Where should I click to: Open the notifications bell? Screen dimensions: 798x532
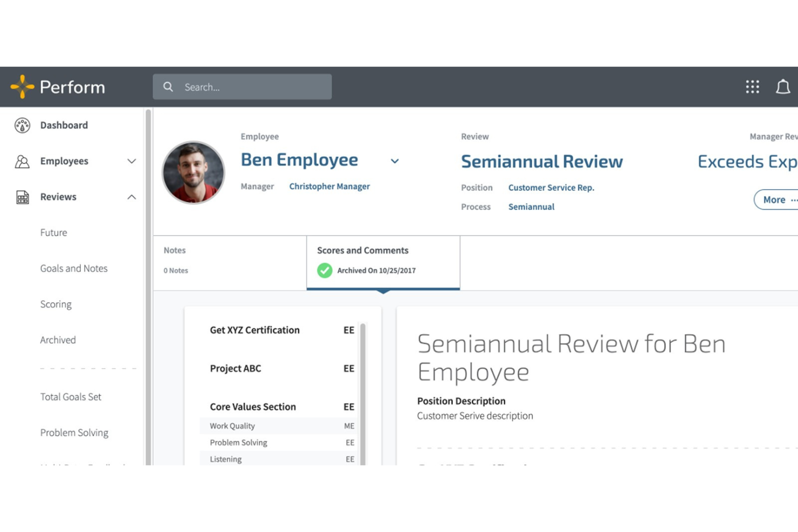783,87
